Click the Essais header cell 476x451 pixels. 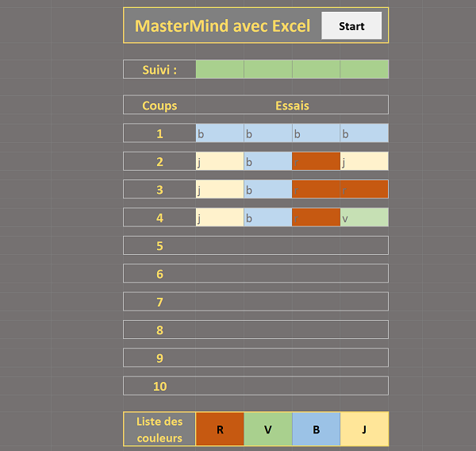tap(292, 105)
